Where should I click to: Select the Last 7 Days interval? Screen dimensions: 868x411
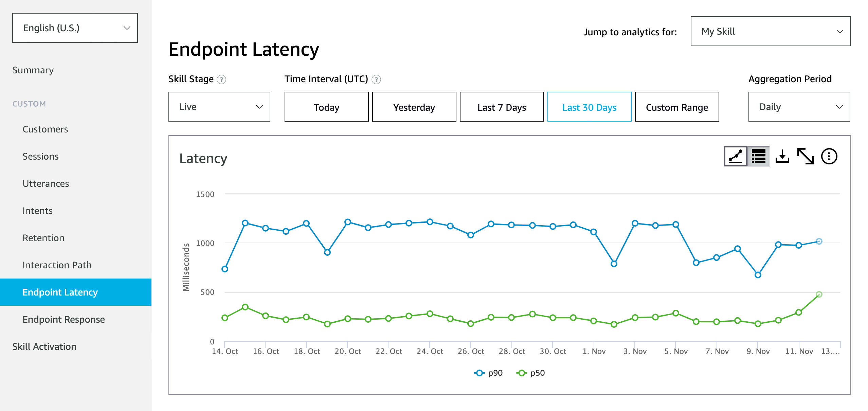(502, 107)
